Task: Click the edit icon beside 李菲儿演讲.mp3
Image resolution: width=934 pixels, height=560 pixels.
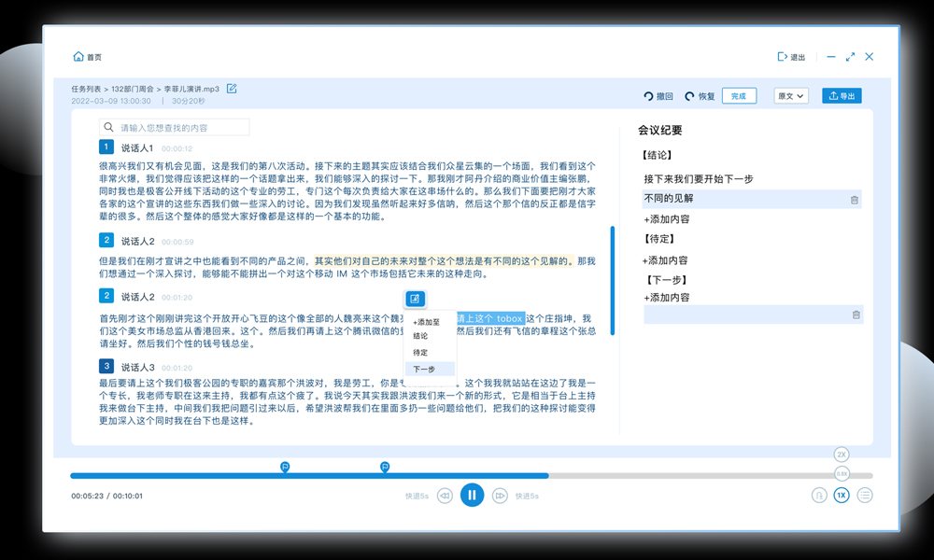Action: pos(230,88)
